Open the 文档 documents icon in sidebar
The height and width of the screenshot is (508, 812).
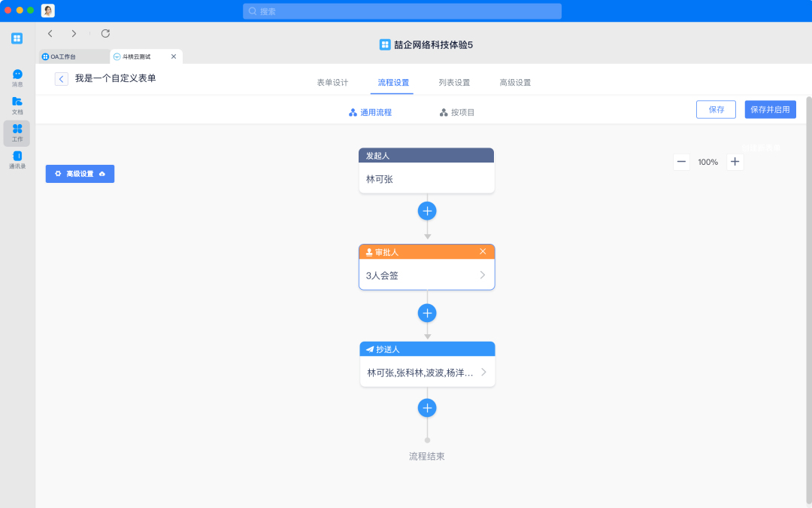coord(17,102)
